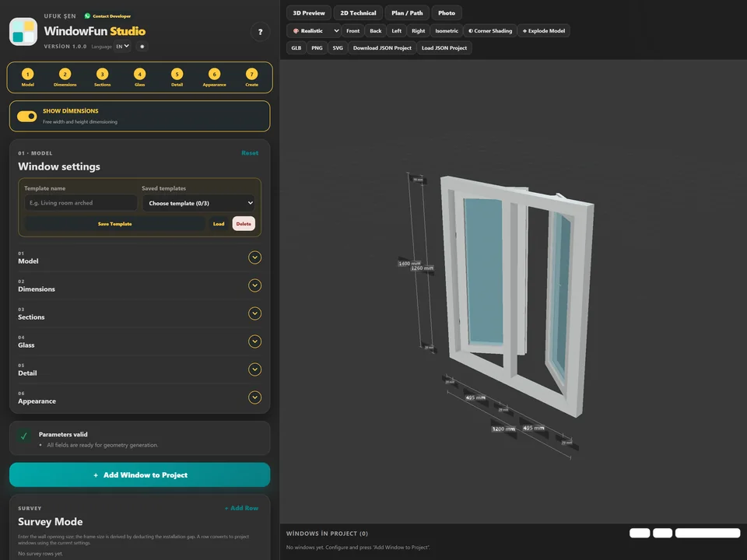This screenshot has height=560, width=747.
Task: Click the Survey Mode heading
Action: (x=51, y=522)
